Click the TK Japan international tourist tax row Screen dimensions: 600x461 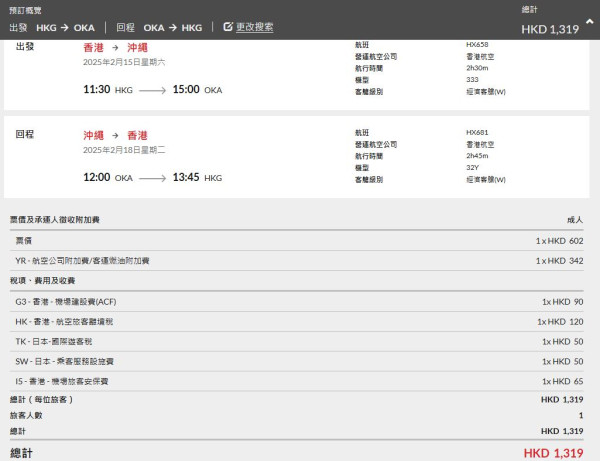(x=297, y=342)
